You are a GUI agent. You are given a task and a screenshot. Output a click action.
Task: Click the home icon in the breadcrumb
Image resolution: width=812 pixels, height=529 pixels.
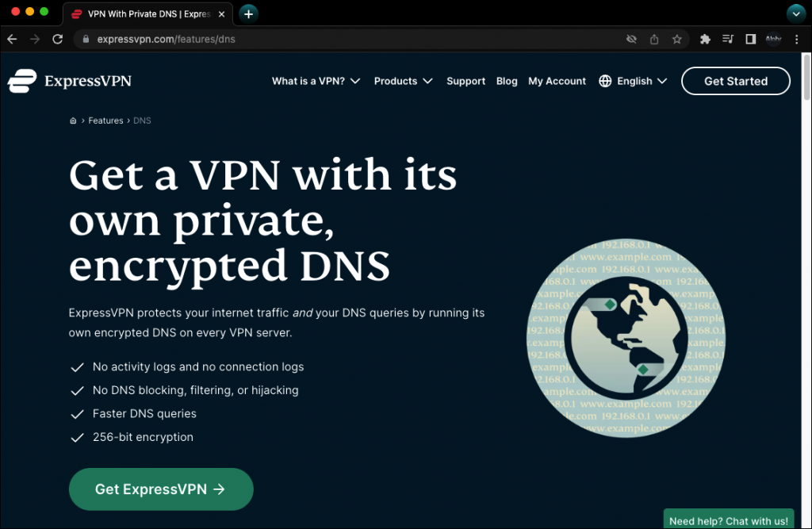point(73,121)
